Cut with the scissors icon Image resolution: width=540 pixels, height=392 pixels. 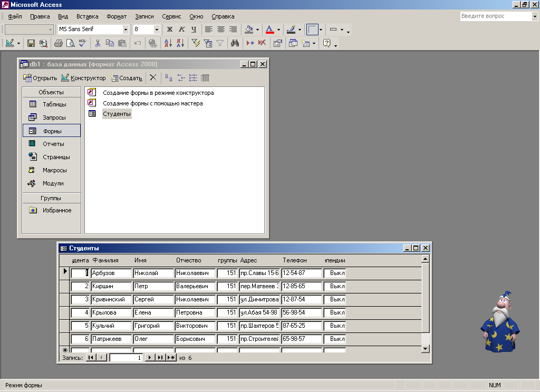98,43
